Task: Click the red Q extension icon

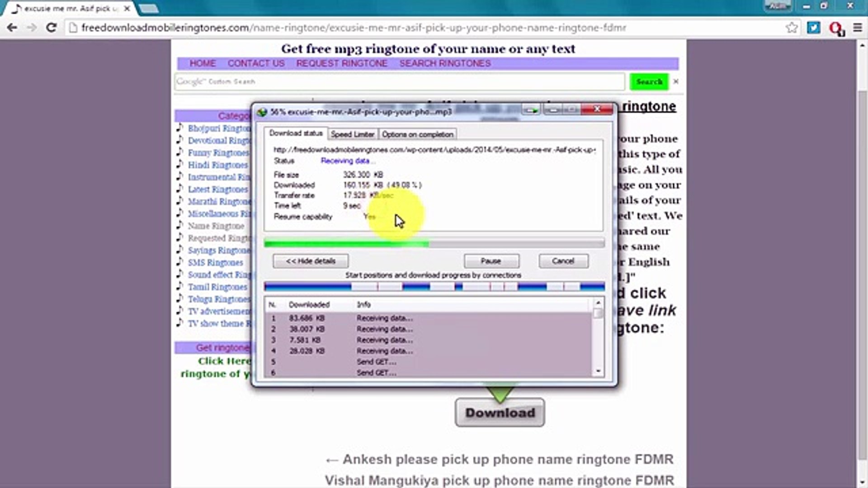Action: (x=836, y=28)
